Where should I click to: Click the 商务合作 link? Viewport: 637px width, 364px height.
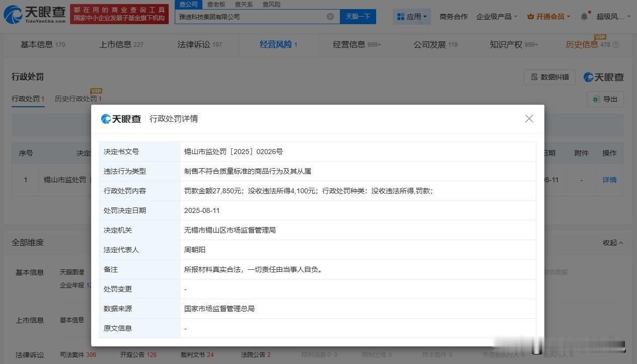[x=453, y=17]
